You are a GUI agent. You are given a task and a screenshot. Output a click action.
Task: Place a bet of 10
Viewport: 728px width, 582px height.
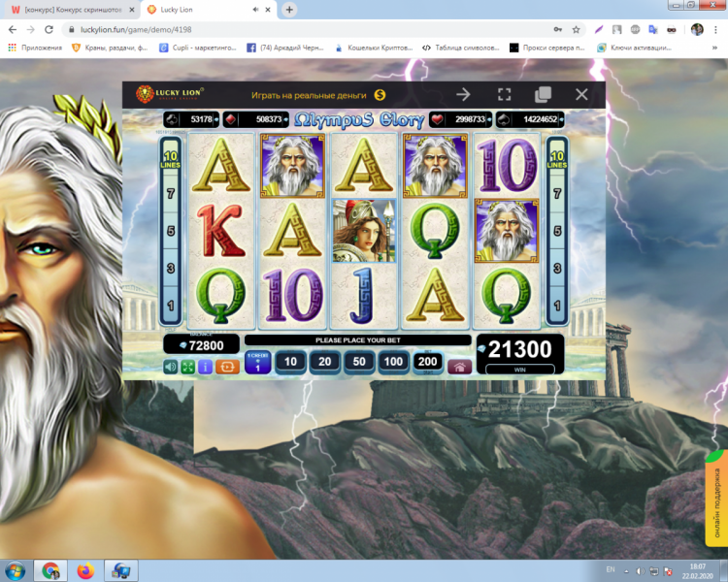coord(288,363)
